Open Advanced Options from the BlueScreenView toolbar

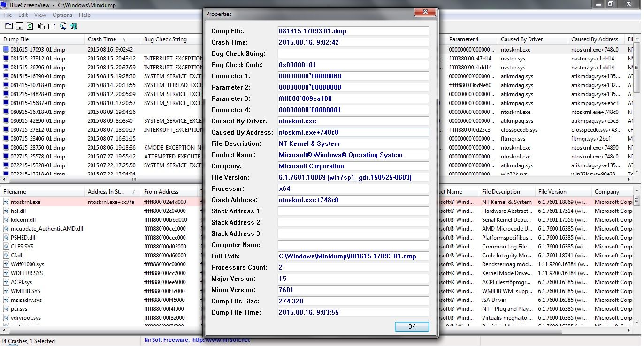click(9, 26)
